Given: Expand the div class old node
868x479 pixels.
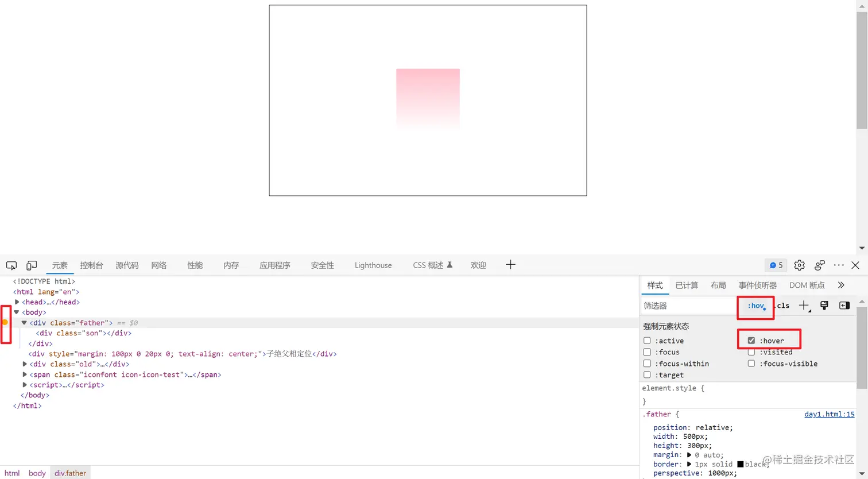Looking at the screenshot, I should tap(25, 364).
